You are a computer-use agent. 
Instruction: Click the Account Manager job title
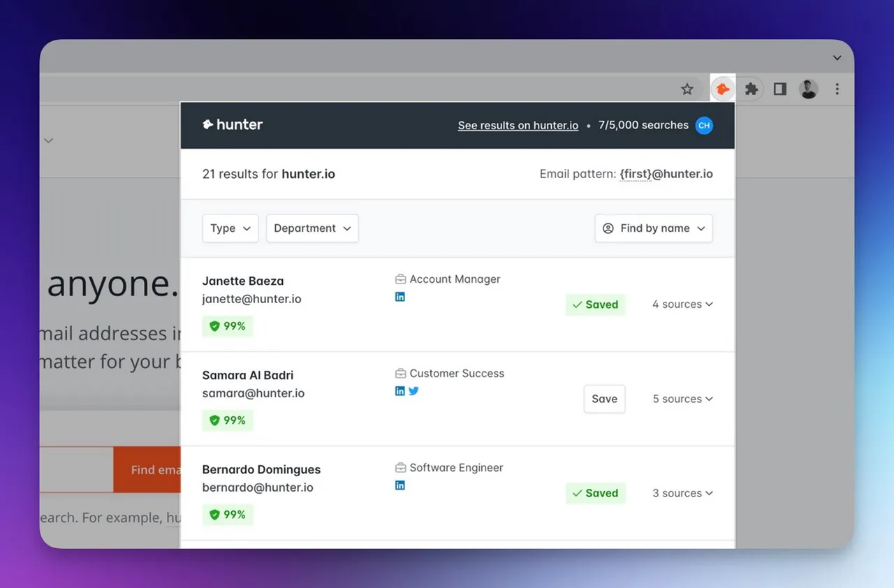[455, 279]
